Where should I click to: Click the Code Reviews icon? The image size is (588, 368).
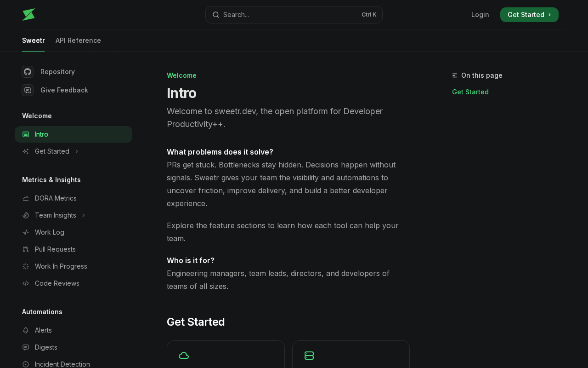pos(26,283)
